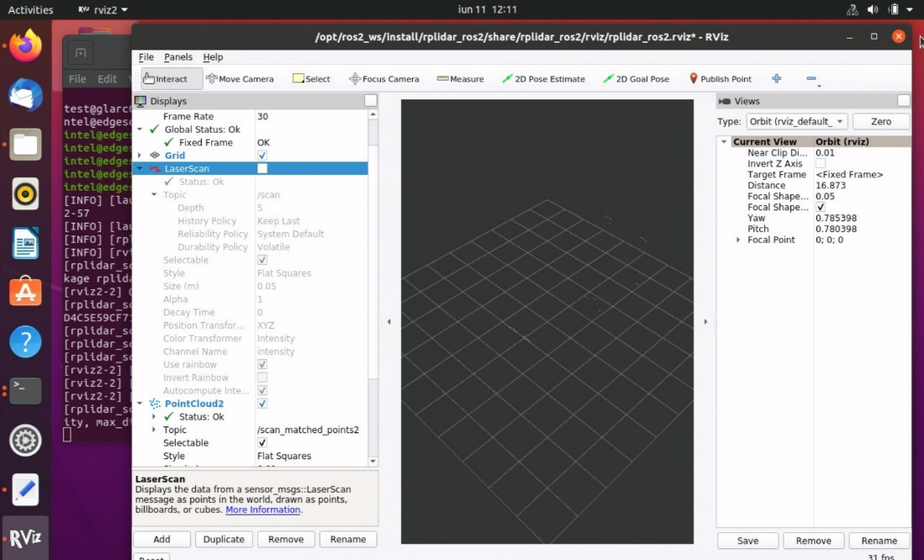This screenshot has width=924, height=560.
Task: Open the More Information link
Action: (x=263, y=510)
